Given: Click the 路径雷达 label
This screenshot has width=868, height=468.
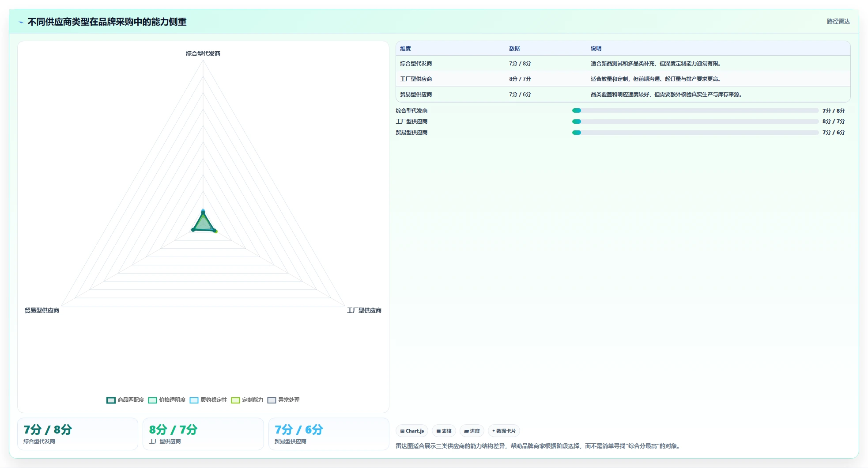Looking at the screenshot, I should point(838,21).
